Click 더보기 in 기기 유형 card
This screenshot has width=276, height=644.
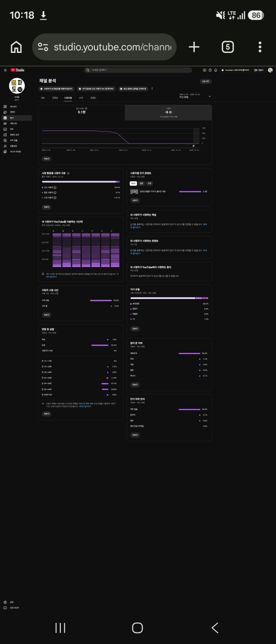(135, 328)
